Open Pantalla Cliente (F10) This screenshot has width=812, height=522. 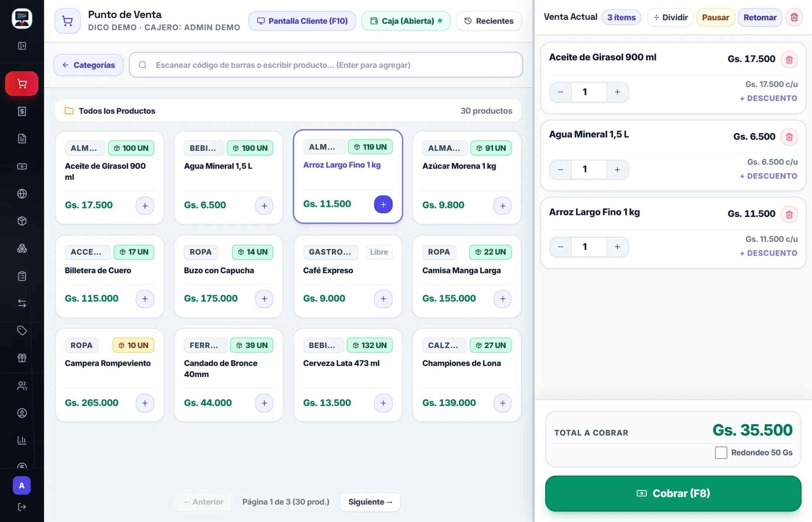[x=302, y=21]
